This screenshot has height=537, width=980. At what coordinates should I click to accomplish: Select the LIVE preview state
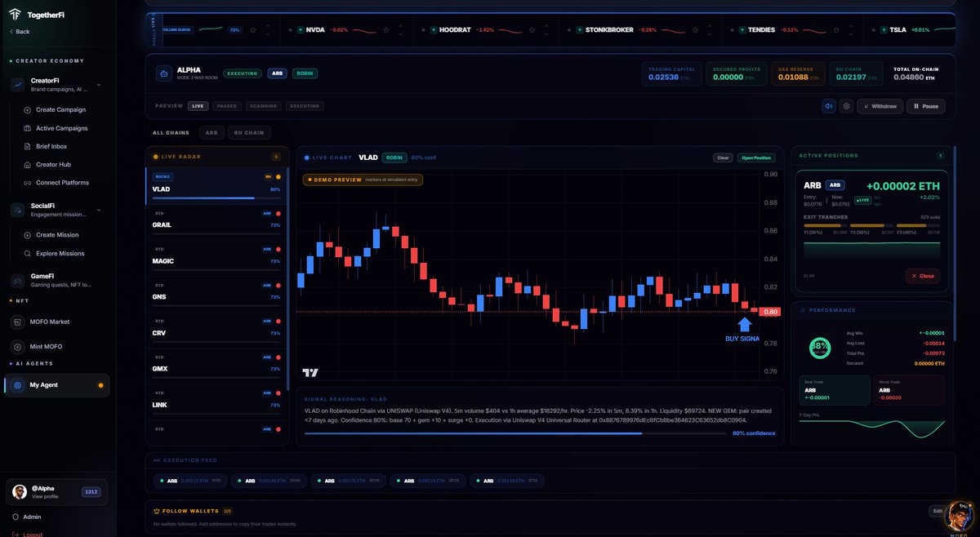pyautogui.click(x=198, y=106)
